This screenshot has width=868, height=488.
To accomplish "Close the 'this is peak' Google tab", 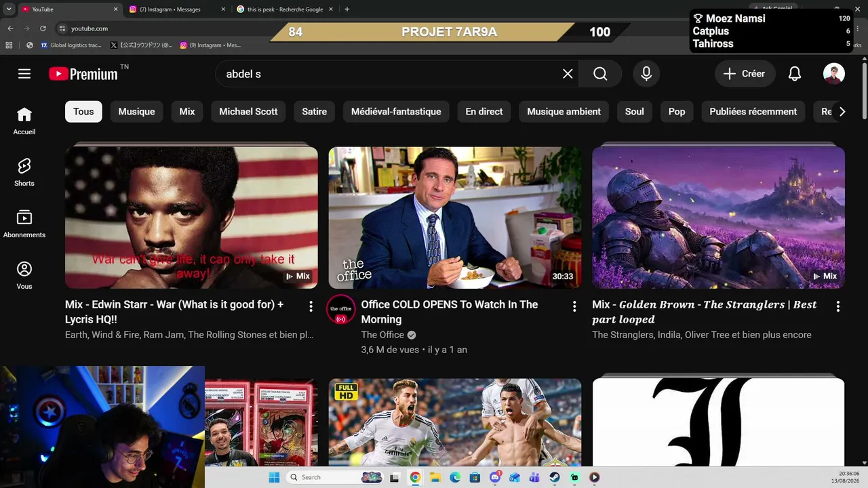I will click(x=330, y=9).
